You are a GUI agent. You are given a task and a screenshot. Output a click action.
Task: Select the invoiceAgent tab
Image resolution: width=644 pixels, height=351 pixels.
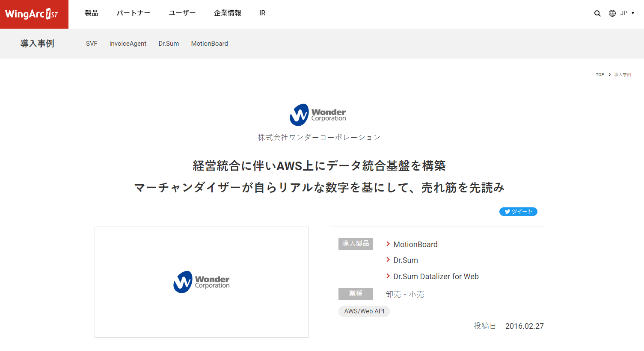click(x=128, y=44)
